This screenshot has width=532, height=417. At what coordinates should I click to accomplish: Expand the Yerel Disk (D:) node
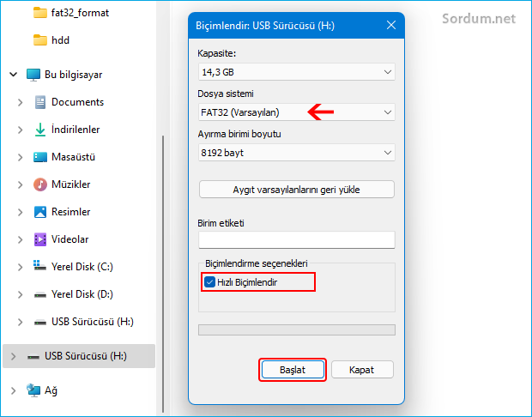click(21, 294)
